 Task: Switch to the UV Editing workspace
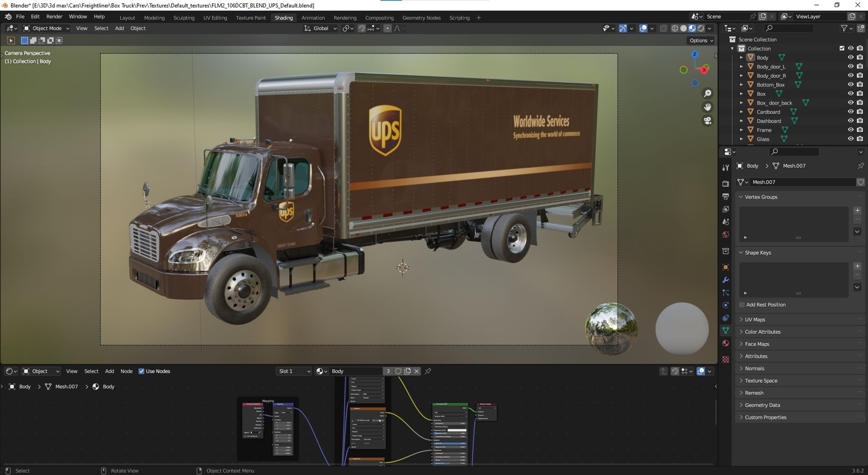point(215,18)
